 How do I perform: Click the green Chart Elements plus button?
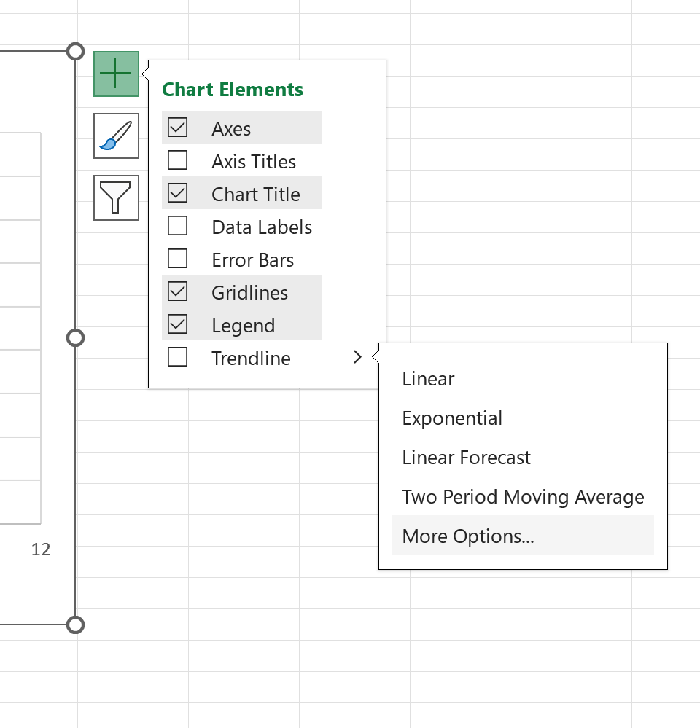coord(116,74)
